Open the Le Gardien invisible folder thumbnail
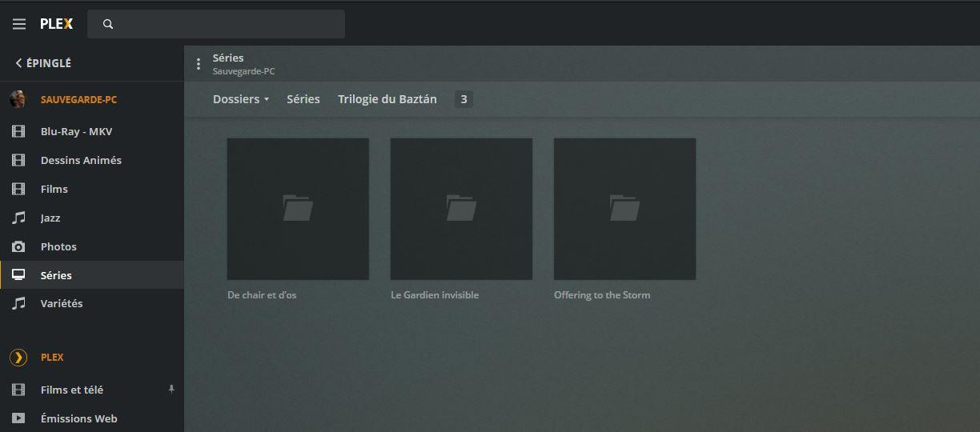Screen dimensions: 980x432 (461, 209)
